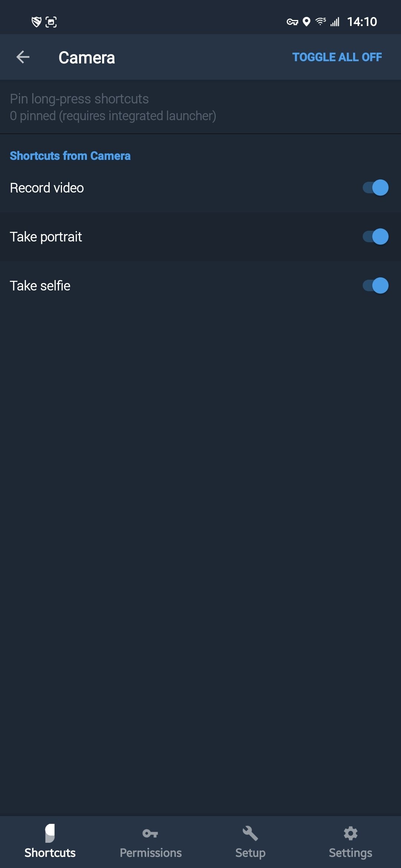Screen dimensions: 401x868
Task: Tap the screenshot icon in status bar
Action: (51, 22)
